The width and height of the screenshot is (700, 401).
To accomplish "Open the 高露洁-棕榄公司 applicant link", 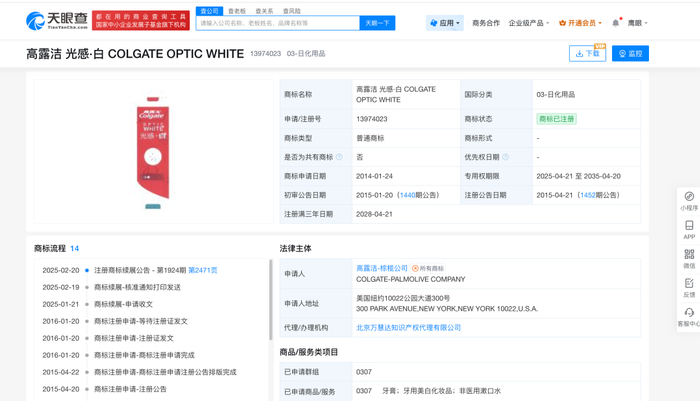I will click(x=382, y=268).
